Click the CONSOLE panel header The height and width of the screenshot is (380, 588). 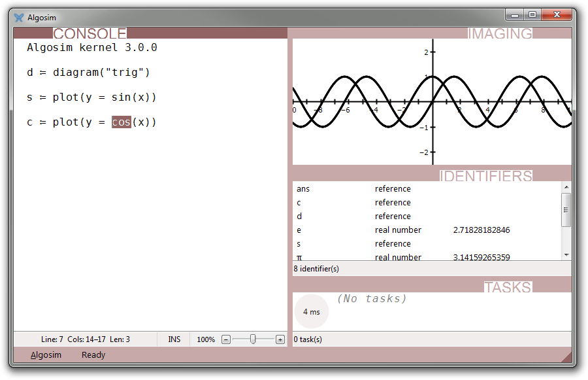[x=90, y=33]
